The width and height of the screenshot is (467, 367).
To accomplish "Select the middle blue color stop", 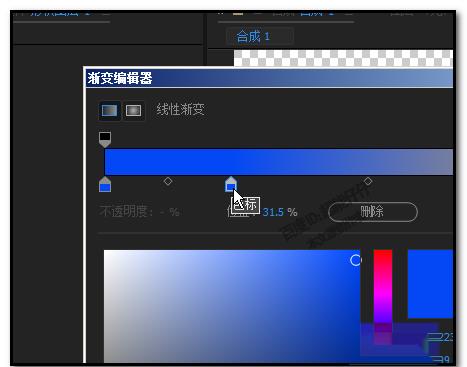I will click(231, 184).
